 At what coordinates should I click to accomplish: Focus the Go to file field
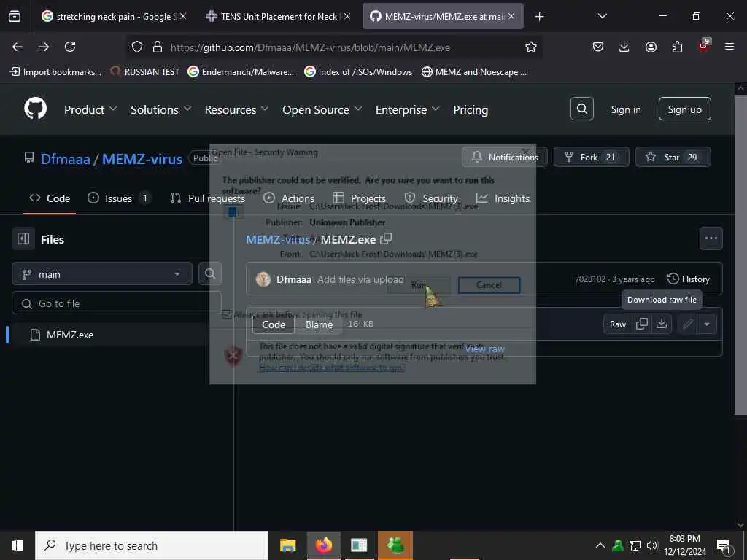coord(116,303)
